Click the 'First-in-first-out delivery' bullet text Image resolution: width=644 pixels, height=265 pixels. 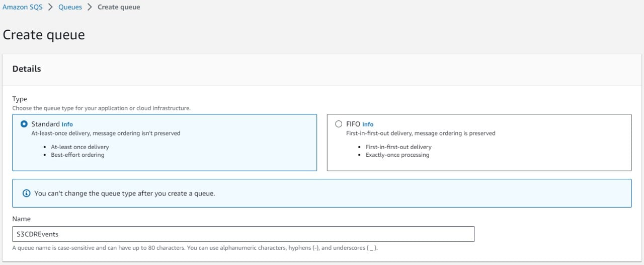click(x=398, y=147)
